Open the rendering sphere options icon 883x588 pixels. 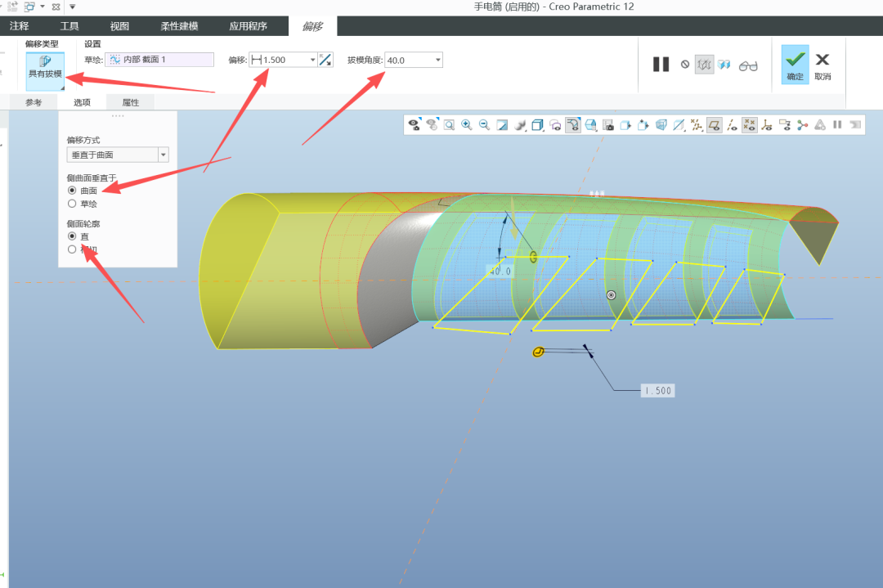(x=520, y=125)
